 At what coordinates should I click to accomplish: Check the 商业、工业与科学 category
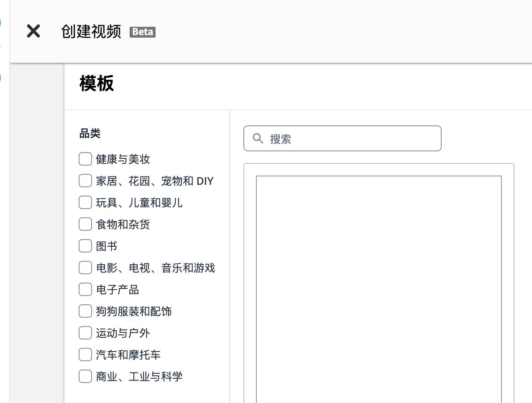pyautogui.click(x=85, y=376)
